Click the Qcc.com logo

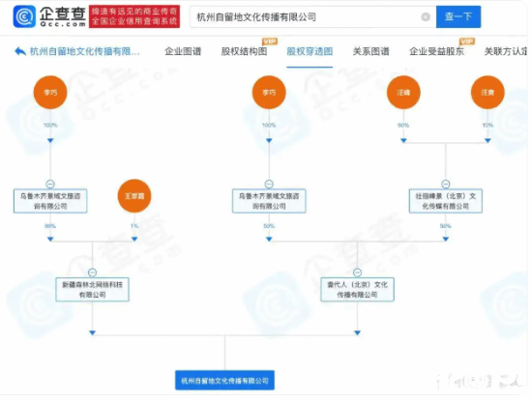pos(49,16)
